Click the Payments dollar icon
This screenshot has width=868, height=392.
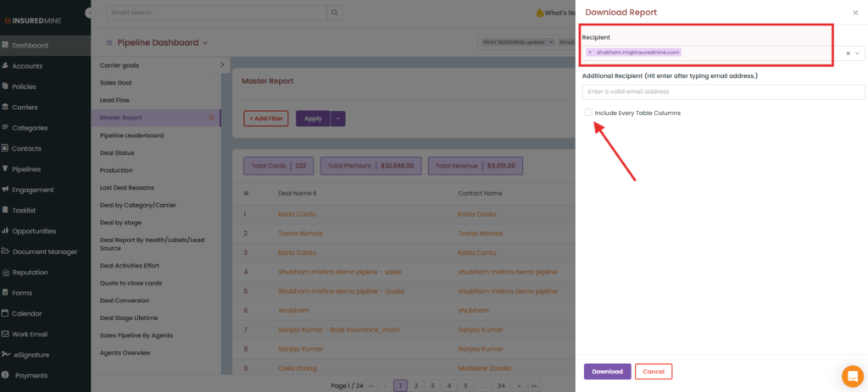coord(5,375)
